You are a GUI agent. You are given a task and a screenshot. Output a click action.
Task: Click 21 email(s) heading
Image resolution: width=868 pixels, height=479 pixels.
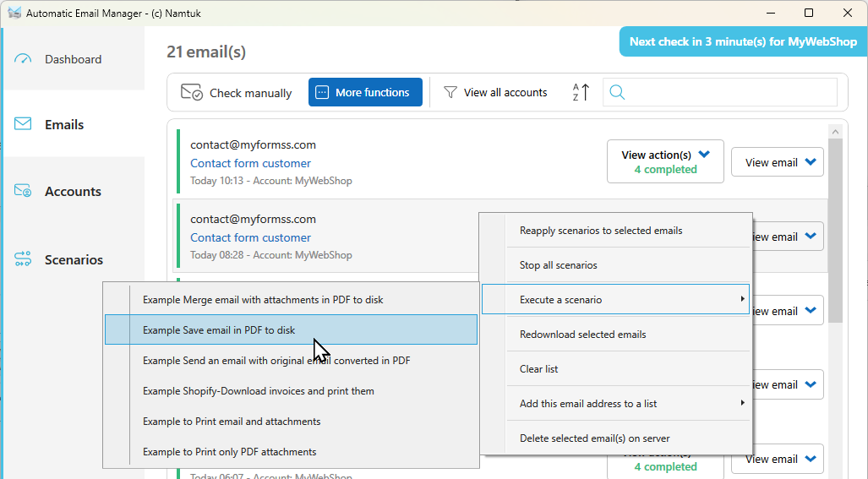[206, 52]
